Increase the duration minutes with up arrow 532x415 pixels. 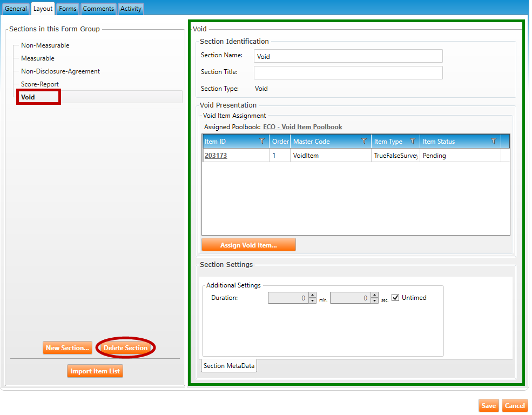312,295
